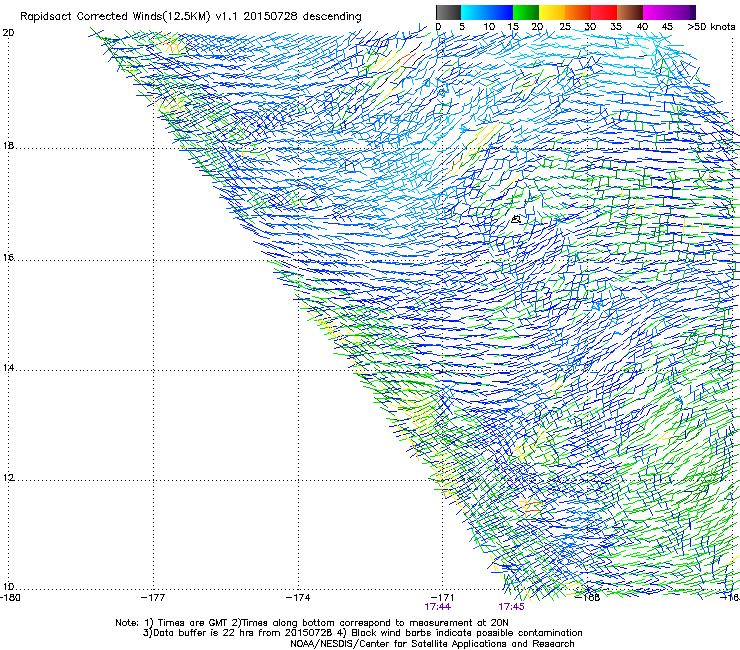Click the gray 0–5 knots legend swatch
740x650 pixels.
coord(448,12)
